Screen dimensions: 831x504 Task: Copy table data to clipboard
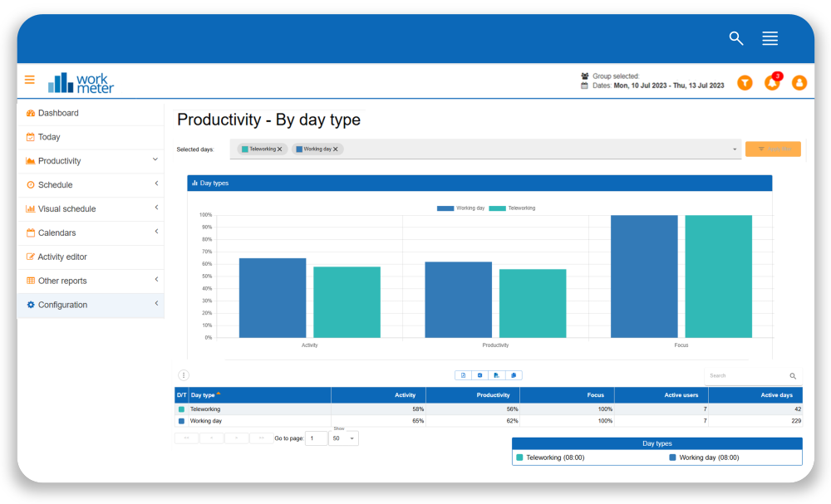point(514,375)
